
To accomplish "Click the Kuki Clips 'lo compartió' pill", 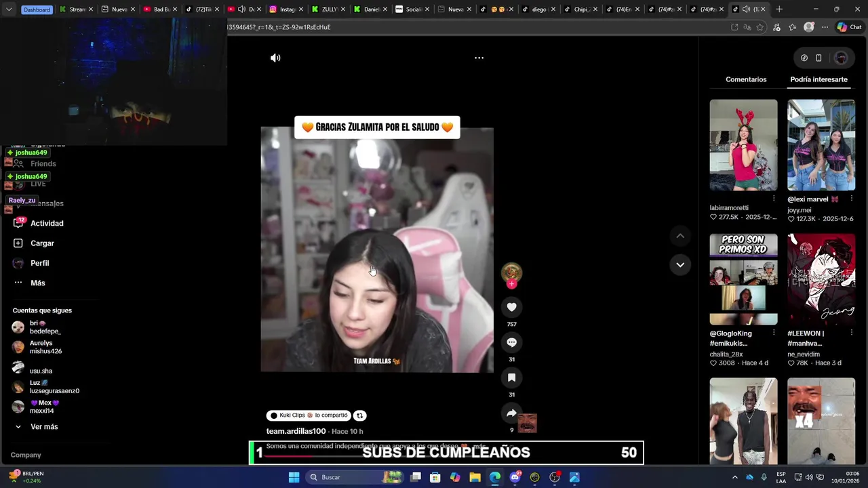I will coord(309,415).
